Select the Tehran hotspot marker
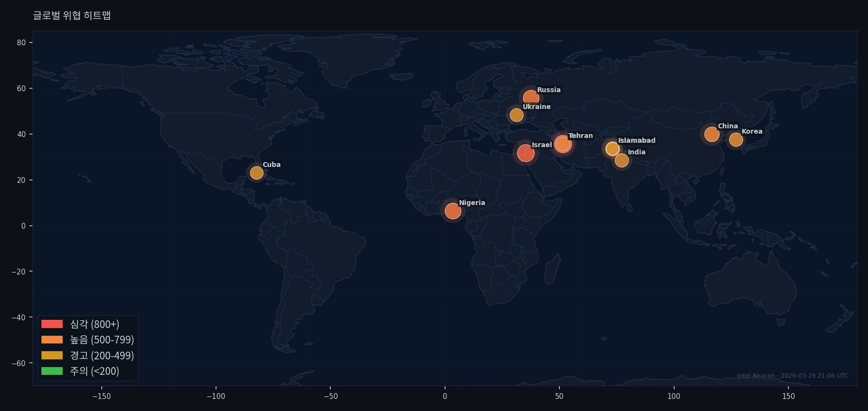This screenshot has width=868, height=411. [x=562, y=144]
